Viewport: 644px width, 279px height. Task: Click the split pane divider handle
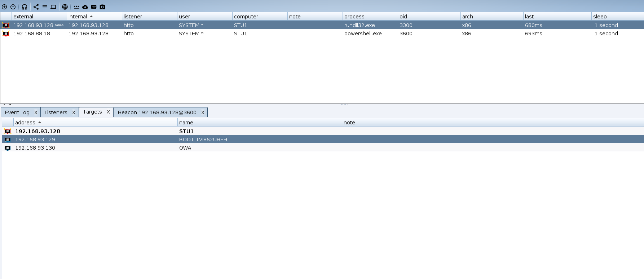coord(344,105)
